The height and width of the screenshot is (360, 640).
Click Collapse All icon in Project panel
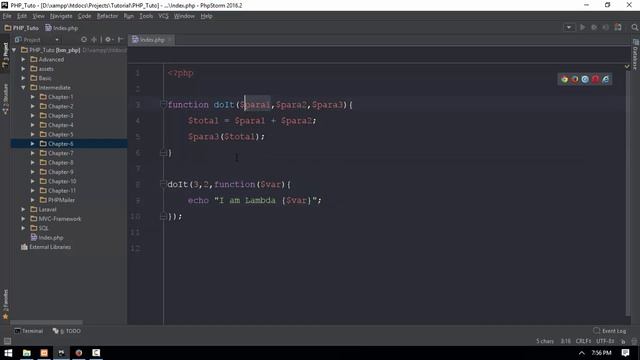[x=94, y=40]
